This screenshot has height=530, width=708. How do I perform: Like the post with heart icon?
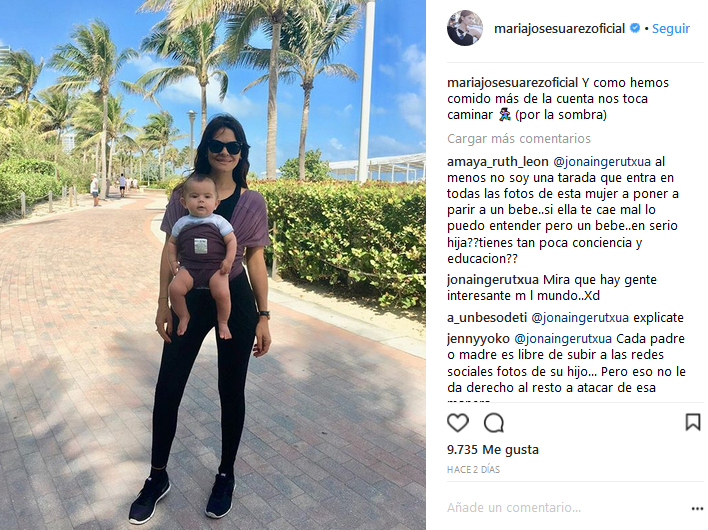(457, 423)
